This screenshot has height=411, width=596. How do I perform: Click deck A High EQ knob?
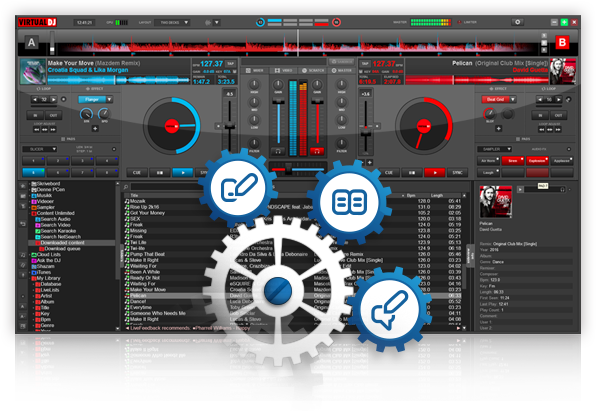coord(254,84)
